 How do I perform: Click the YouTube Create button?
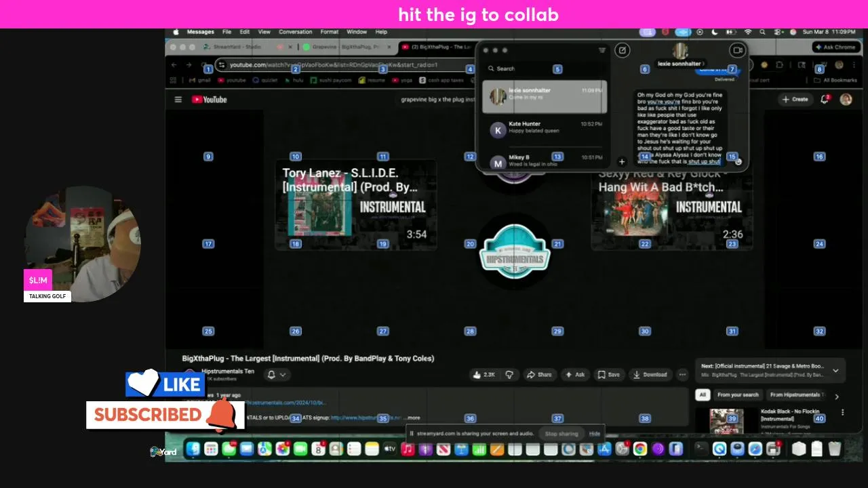click(x=795, y=99)
